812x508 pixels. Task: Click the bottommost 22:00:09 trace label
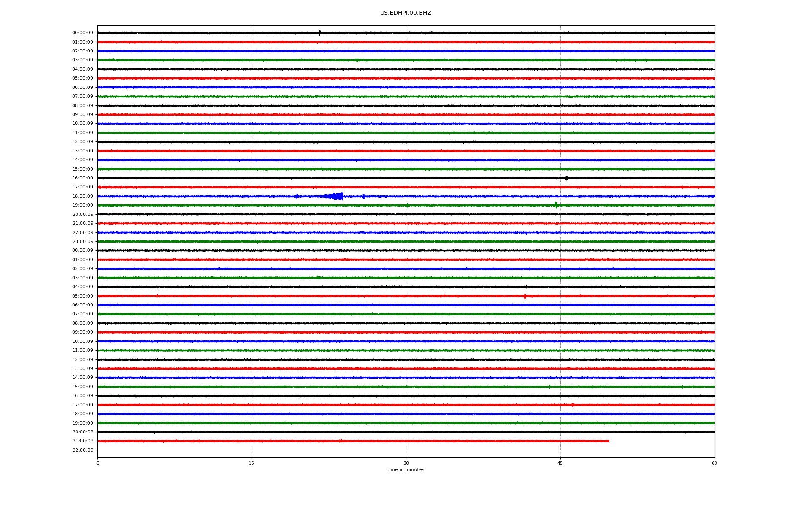(x=82, y=450)
